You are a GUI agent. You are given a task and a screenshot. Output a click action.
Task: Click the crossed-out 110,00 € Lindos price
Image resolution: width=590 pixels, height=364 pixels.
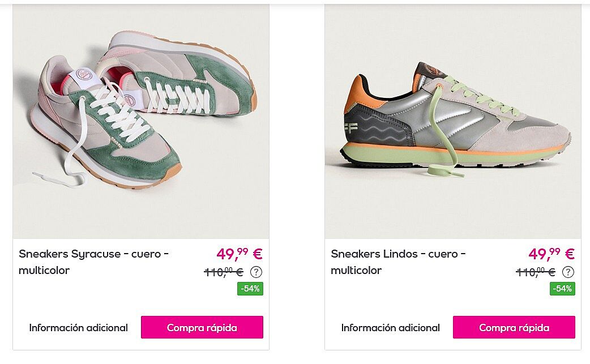[x=536, y=272]
